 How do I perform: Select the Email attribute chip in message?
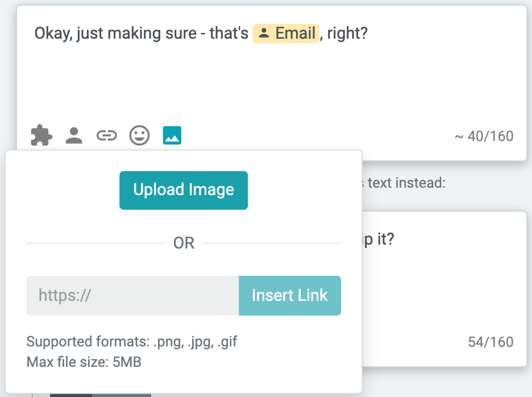coord(286,34)
